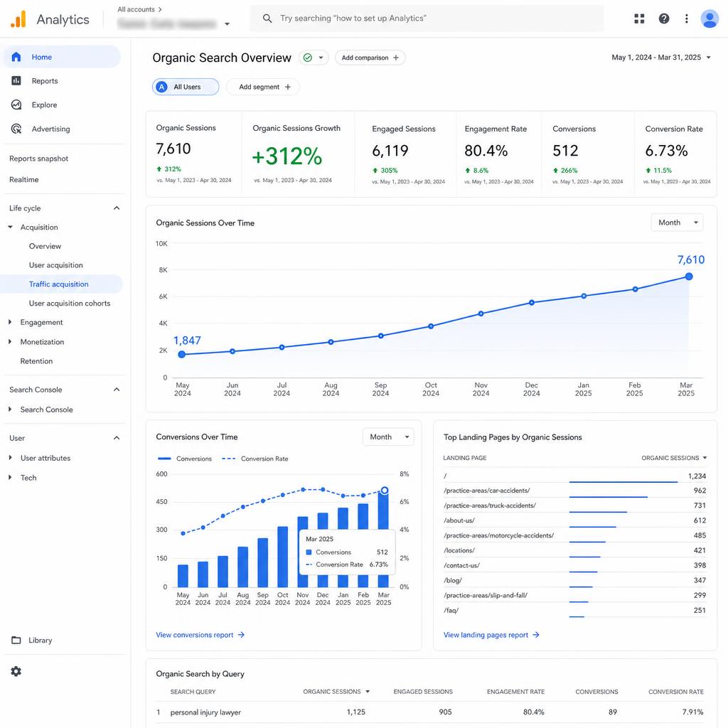Click arrow icon beside View landing pages report

pyautogui.click(x=536, y=635)
